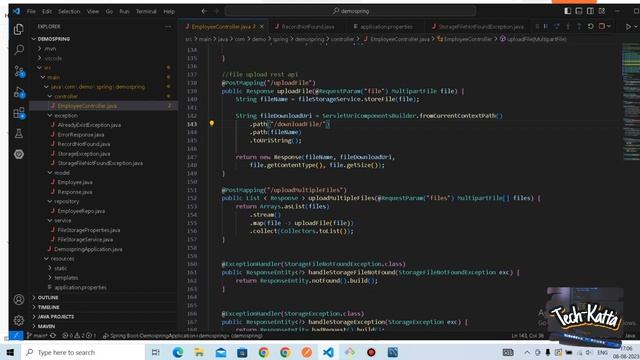This screenshot has width=640, height=360.
Task: Open the View menu
Action: pos(93,11)
